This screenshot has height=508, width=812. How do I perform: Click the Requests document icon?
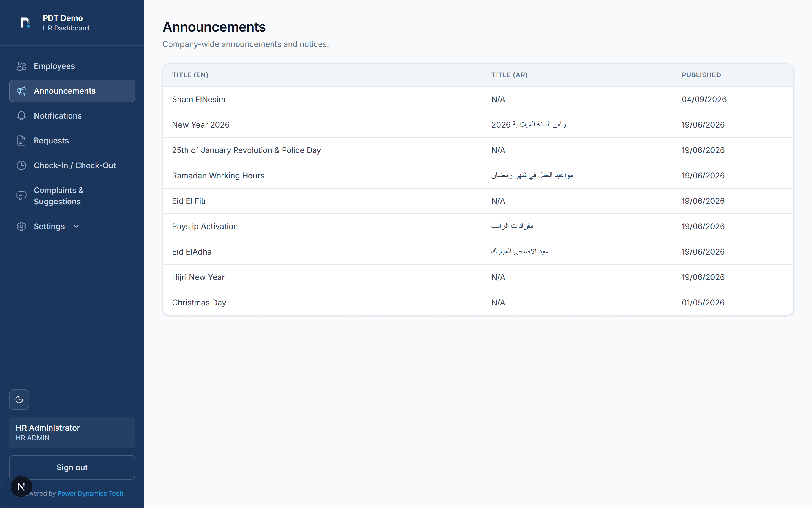coord(21,141)
